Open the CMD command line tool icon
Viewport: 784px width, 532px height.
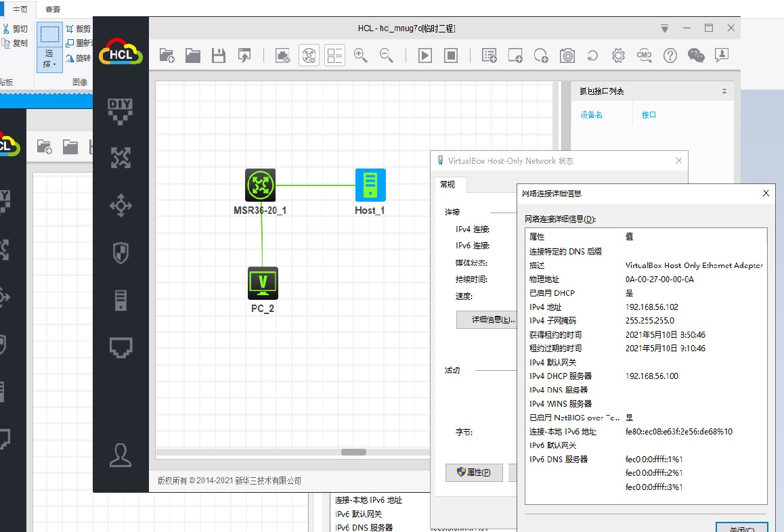pyautogui.click(x=644, y=56)
